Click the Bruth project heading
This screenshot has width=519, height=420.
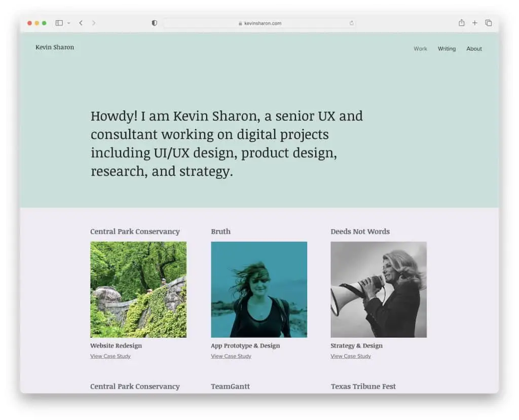[x=221, y=232]
